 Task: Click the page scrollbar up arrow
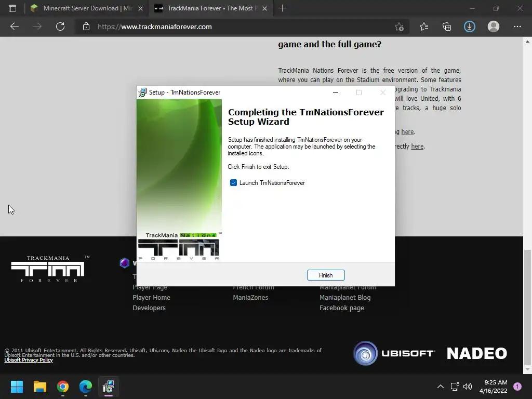pyautogui.click(x=527, y=42)
